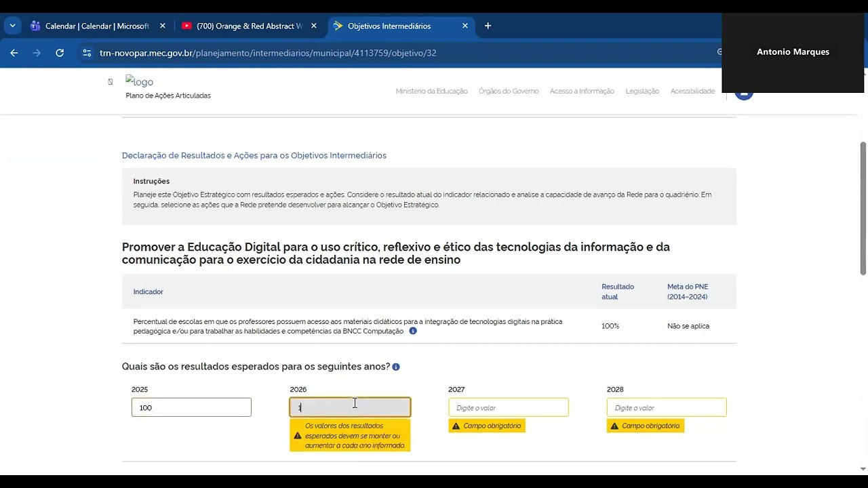Open the Ministério da Educação link
The height and width of the screenshot is (488, 868).
431,91
